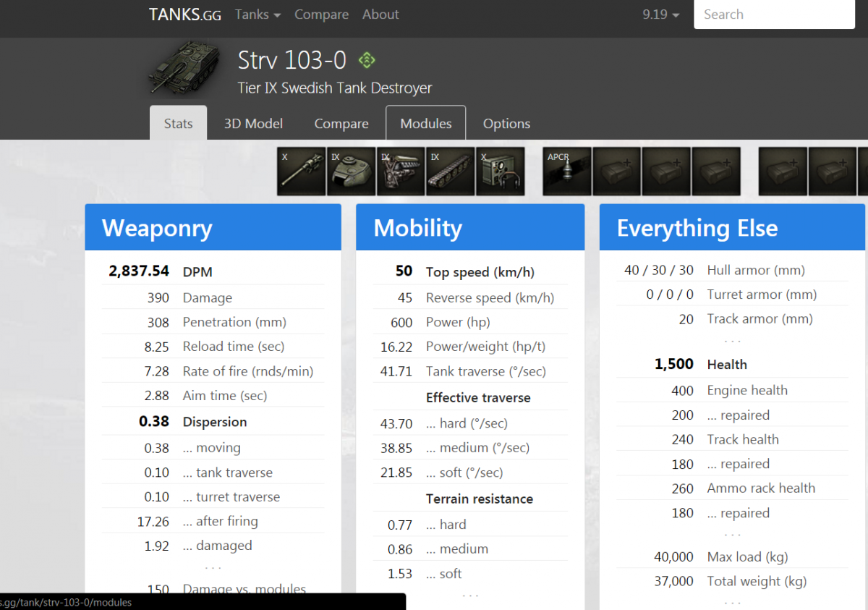Select the tier X gun module icon
The width and height of the screenshot is (868, 610).
coord(302,171)
